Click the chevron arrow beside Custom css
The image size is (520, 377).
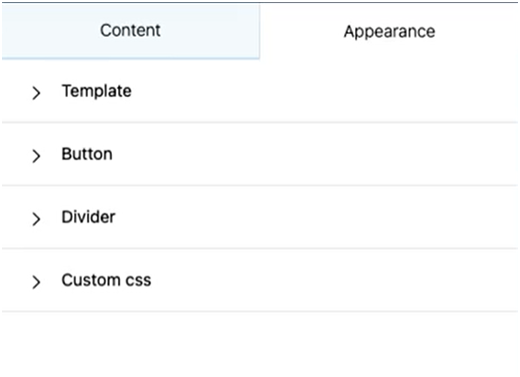tap(36, 282)
